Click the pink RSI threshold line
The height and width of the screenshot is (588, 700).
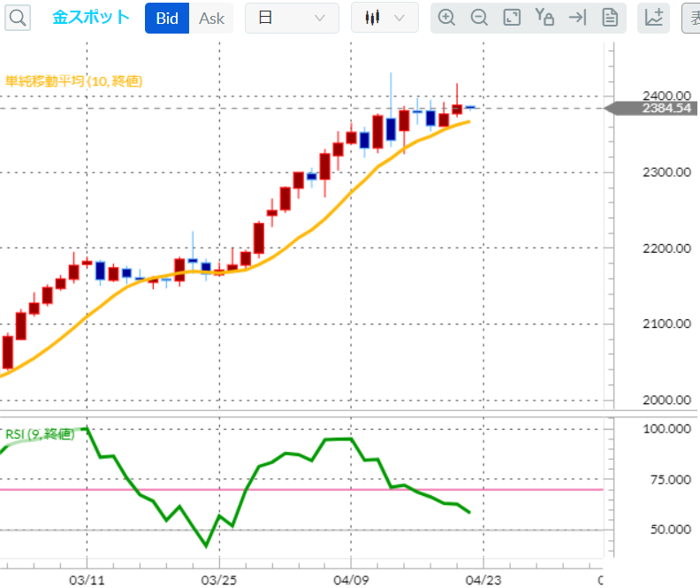301,490
